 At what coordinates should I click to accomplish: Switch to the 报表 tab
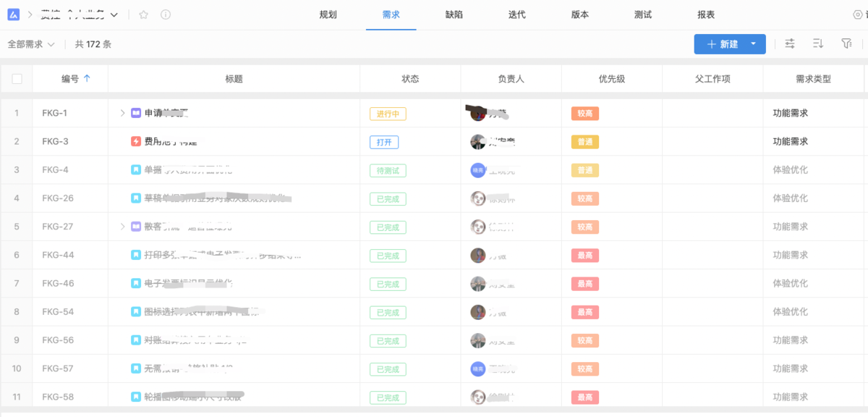tap(705, 13)
